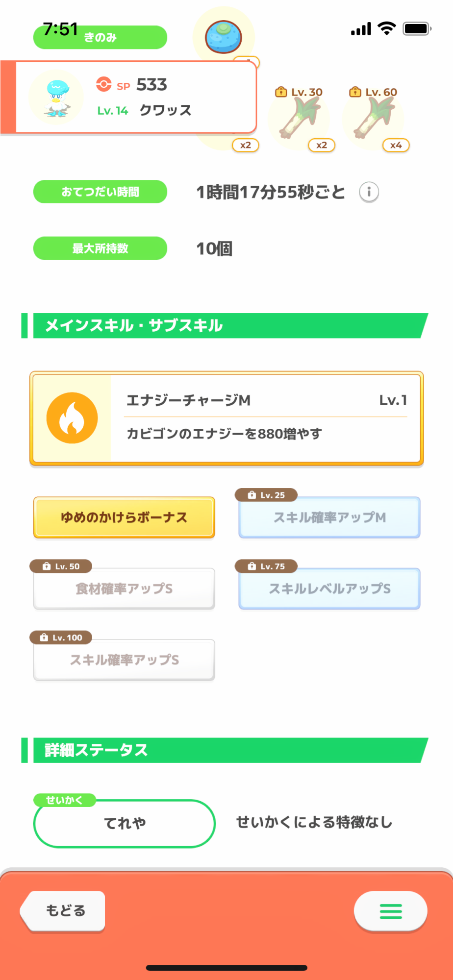
Task: Tap the Lv. 60 locked leek ingredient
Action: point(374,119)
